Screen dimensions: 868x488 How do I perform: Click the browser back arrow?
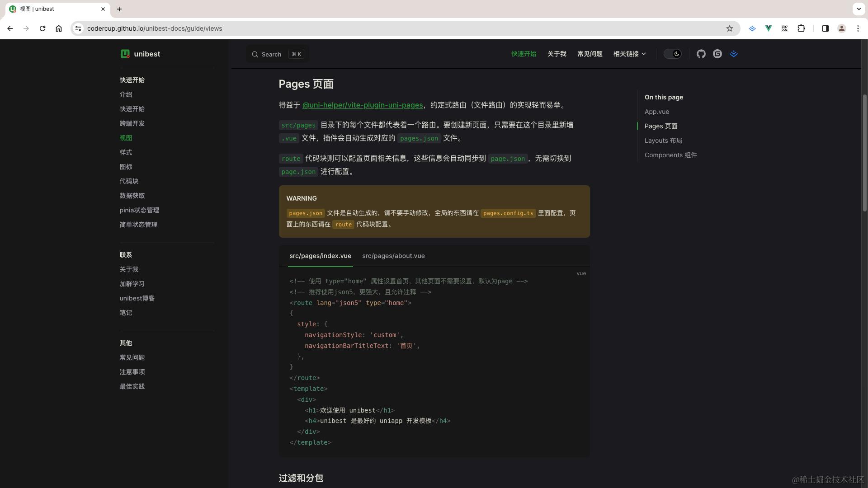10,28
